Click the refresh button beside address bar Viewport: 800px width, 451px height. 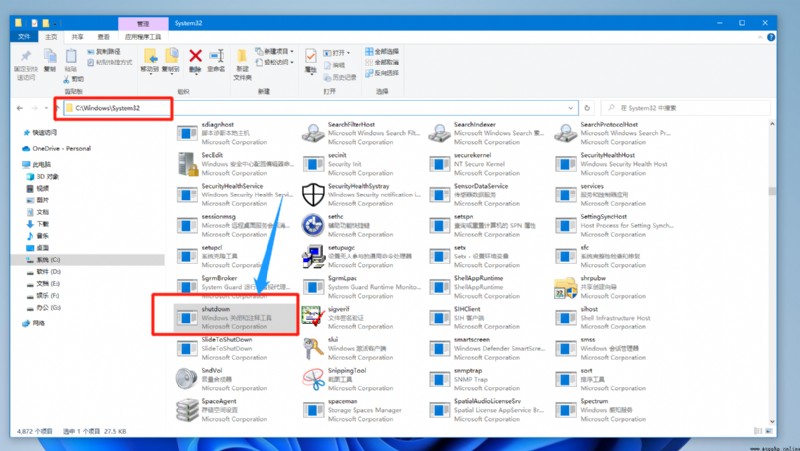[x=587, y=108]
